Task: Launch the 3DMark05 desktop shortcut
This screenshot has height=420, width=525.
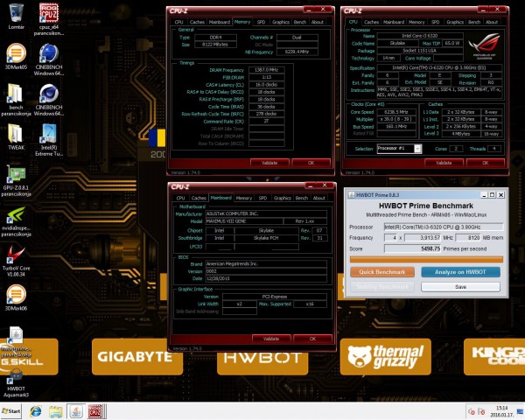Action: coord(16,56)
